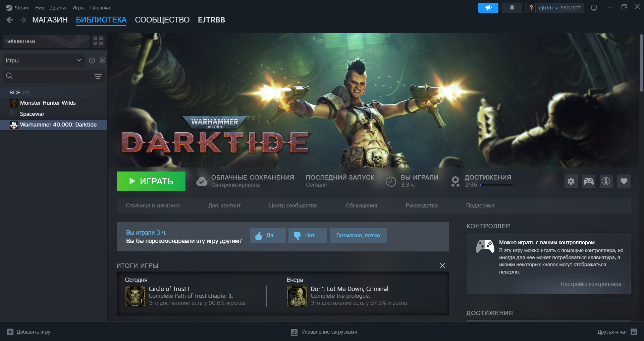Screen dimensions: 644x341
Task: Click the achievements gear-star icon
Action: tap(455, 181)
